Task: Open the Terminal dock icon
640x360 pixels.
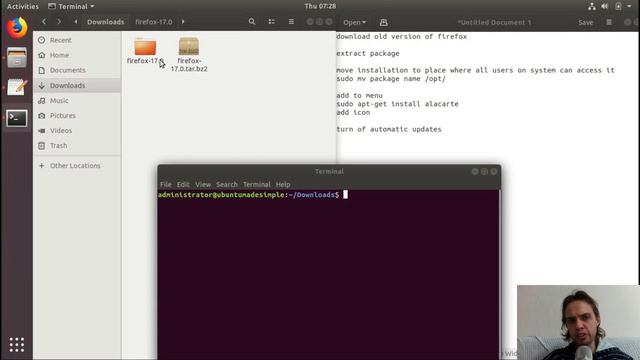Action: click(17, 118)
